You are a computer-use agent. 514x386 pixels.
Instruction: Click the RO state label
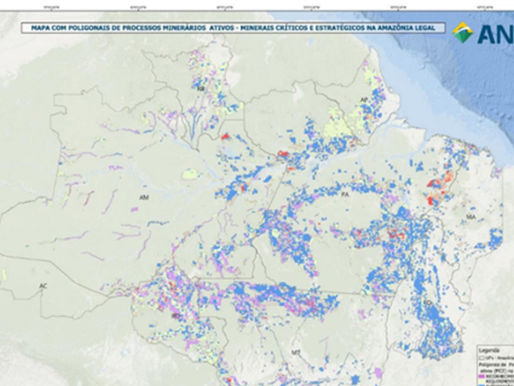(x=175, y=316)
